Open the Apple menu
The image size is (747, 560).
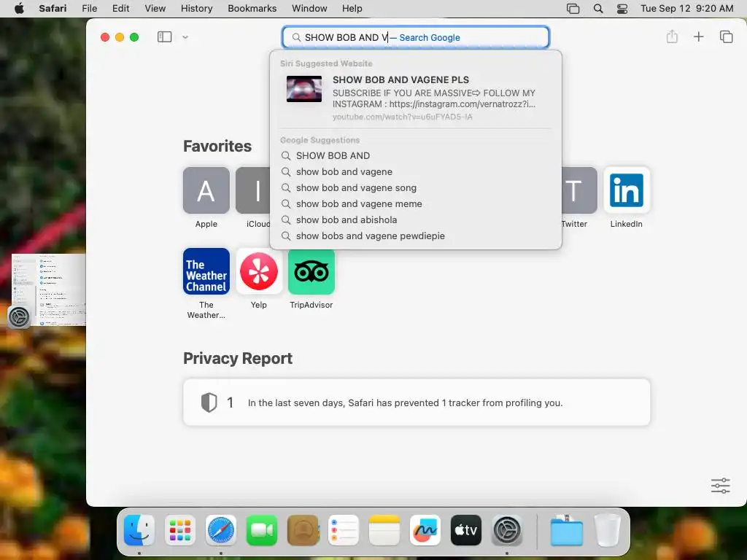[19, 9]
